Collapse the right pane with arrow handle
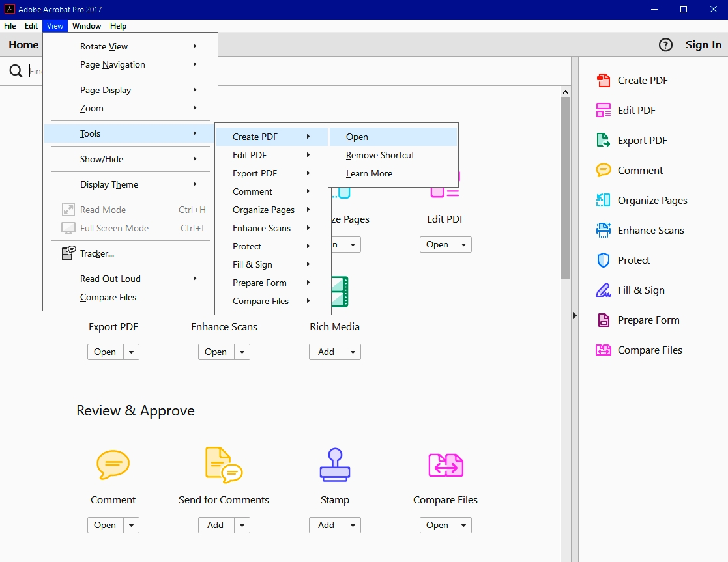Viewport: 728px width, 562px height. point(575,316)
